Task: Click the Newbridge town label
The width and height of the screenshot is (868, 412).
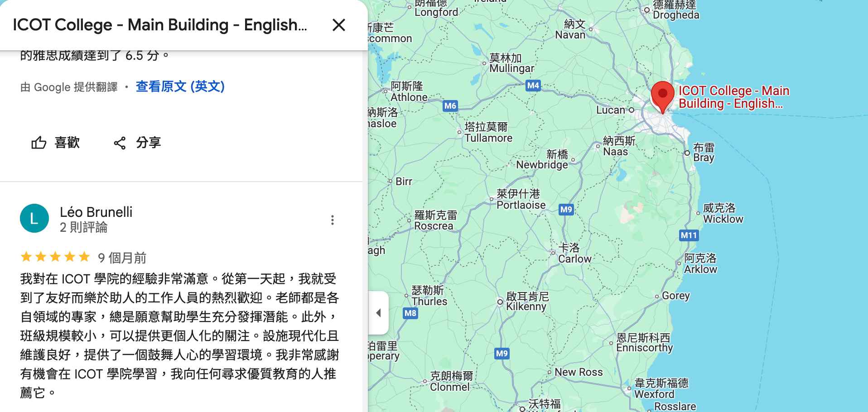Action: click(542, 159)
